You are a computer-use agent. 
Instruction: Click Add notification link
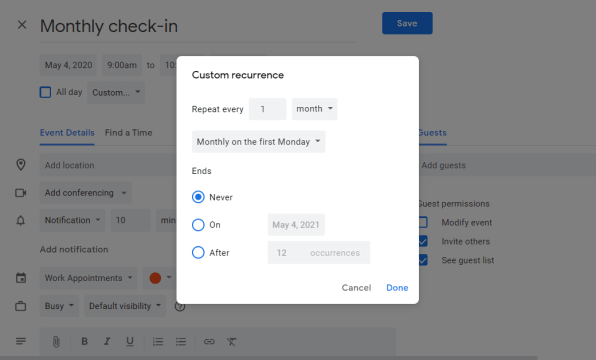click(x=74, y=249)
